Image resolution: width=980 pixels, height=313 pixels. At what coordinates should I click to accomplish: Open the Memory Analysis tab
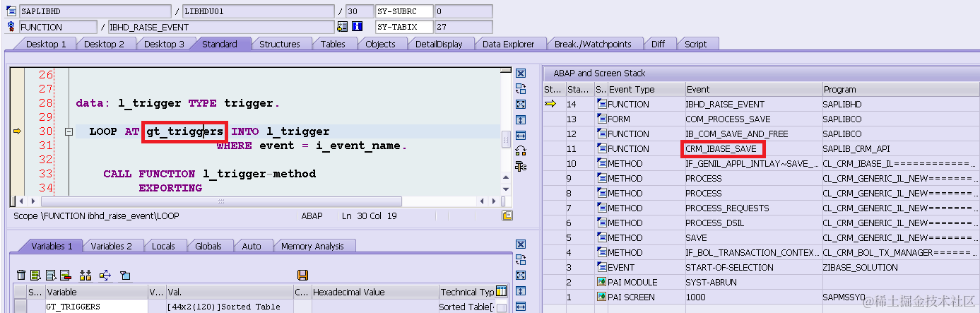312,246
